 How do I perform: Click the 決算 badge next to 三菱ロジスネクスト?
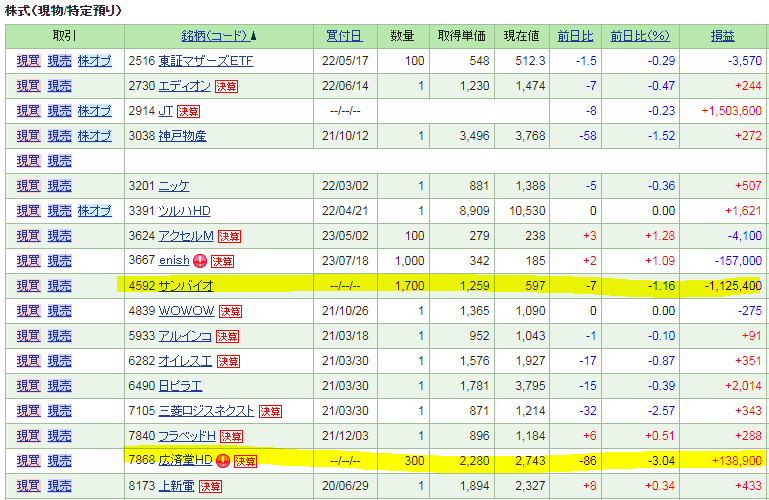(x=271, y=412)
